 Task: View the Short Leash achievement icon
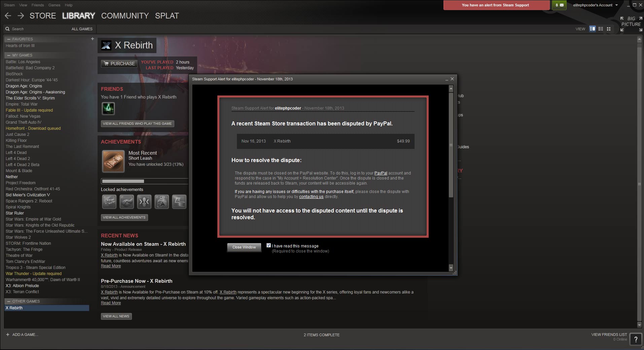coord(113,161)
